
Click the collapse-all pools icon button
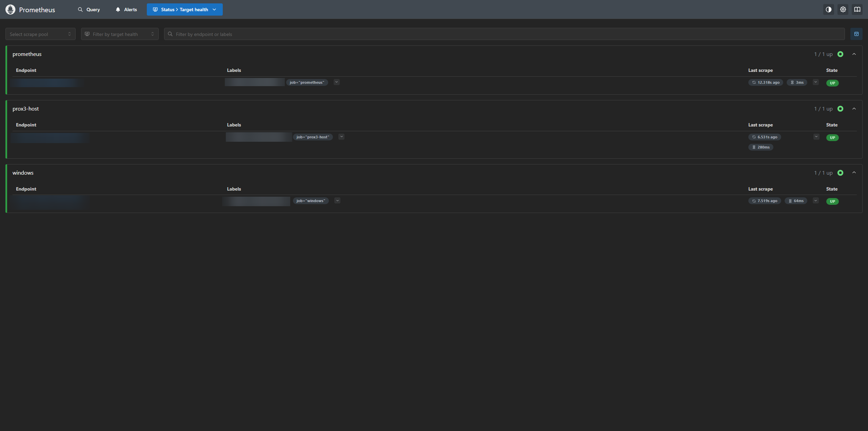856,34
